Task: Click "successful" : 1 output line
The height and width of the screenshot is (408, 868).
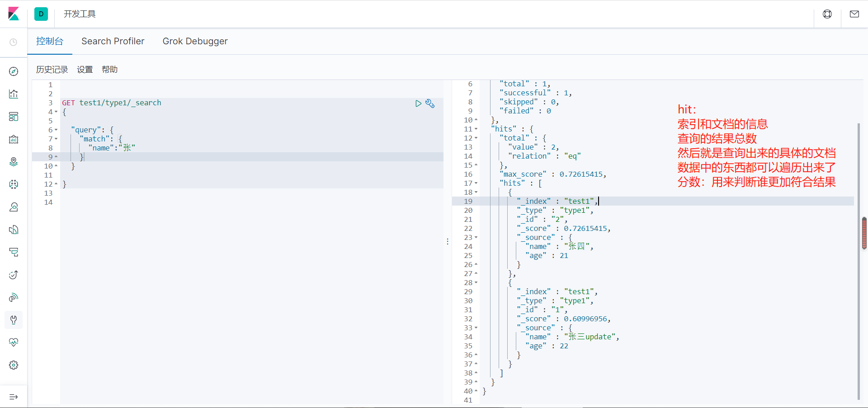Action: [536, 93]
